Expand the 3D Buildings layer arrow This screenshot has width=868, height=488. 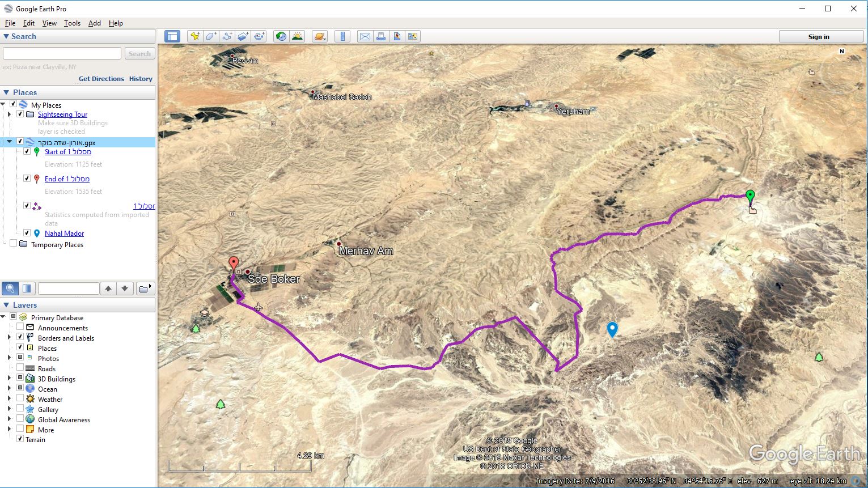click(9, 379)
